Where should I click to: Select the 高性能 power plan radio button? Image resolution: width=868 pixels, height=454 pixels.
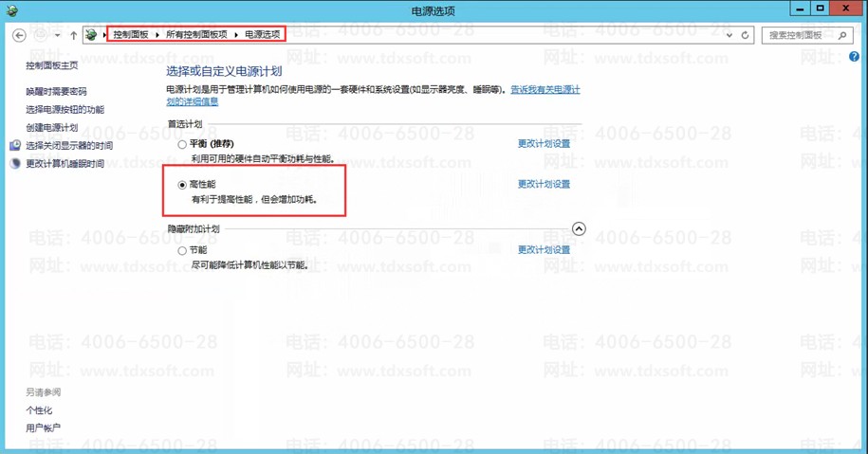pos(183,185)
